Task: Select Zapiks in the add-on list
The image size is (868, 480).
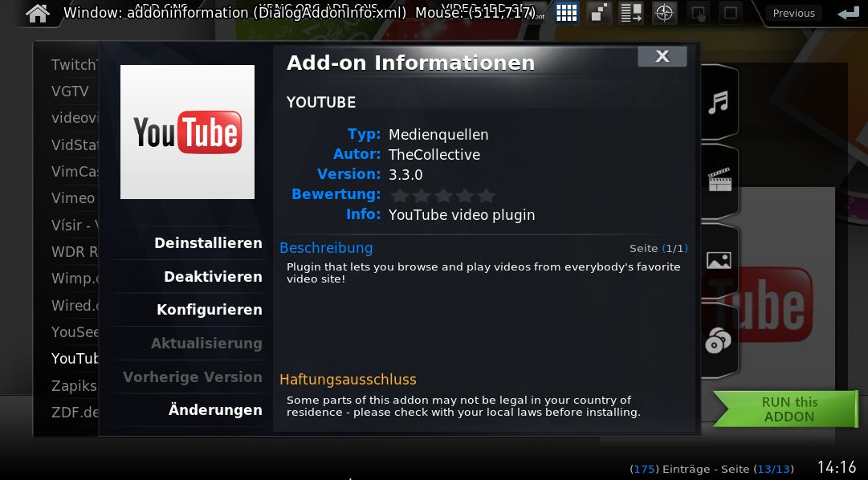Action: (74, 385)
